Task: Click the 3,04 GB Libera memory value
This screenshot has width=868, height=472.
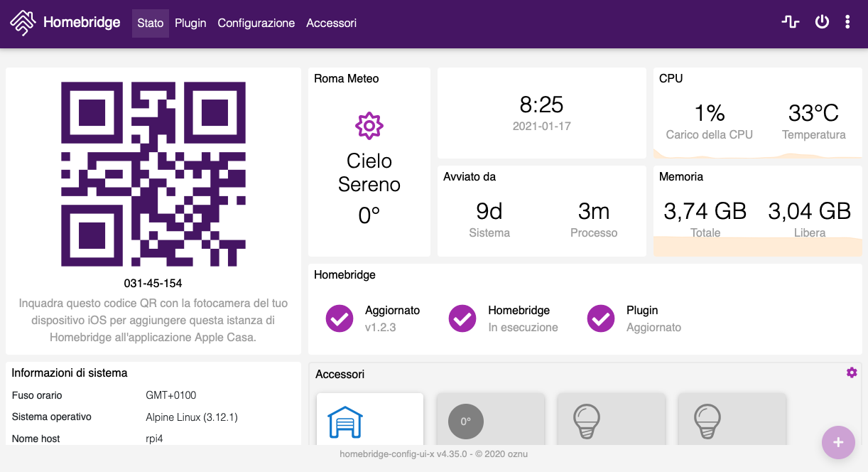Action: point(810,211)
